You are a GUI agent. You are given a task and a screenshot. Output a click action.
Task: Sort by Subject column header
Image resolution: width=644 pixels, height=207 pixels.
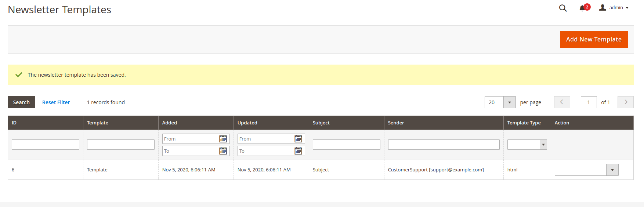click(x=347, y=123)
